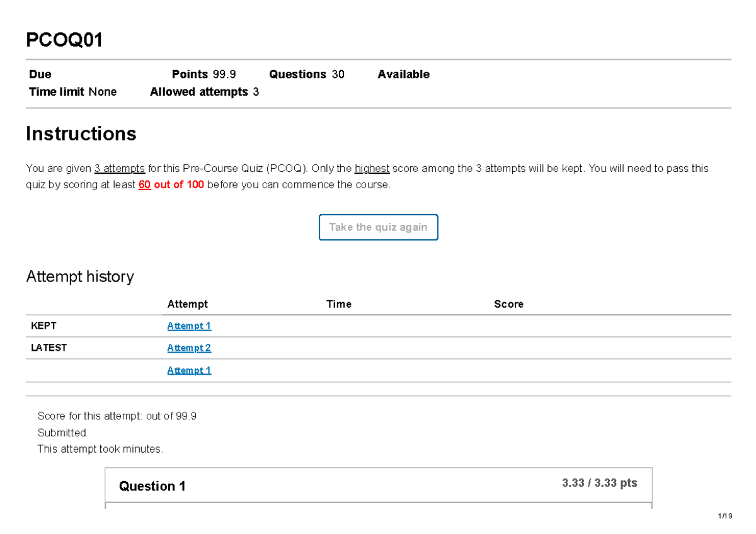Click 'Score for this attempt: out of 99.9'

click(x=117, y=416)
